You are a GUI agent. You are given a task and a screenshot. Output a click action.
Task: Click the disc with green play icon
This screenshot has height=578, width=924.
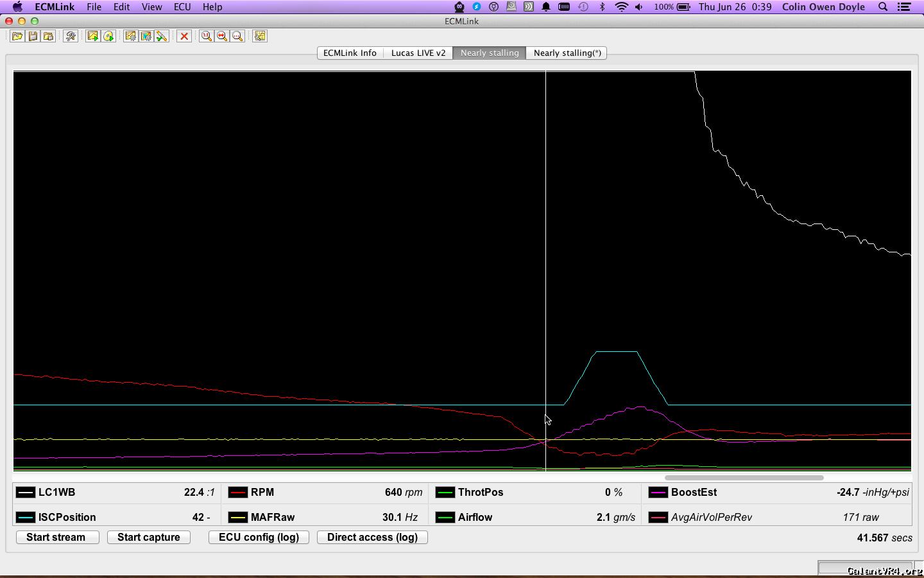coord(108,36)
